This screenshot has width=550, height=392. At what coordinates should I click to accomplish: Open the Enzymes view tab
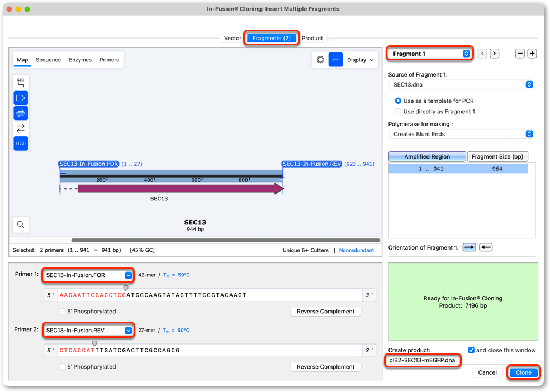80,60
